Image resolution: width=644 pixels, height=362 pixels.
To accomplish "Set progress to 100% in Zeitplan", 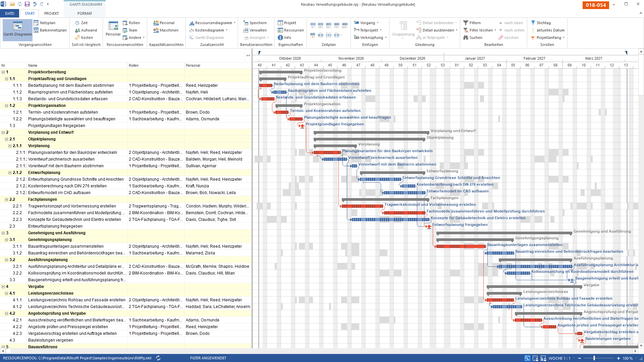I will click(344, 25).
